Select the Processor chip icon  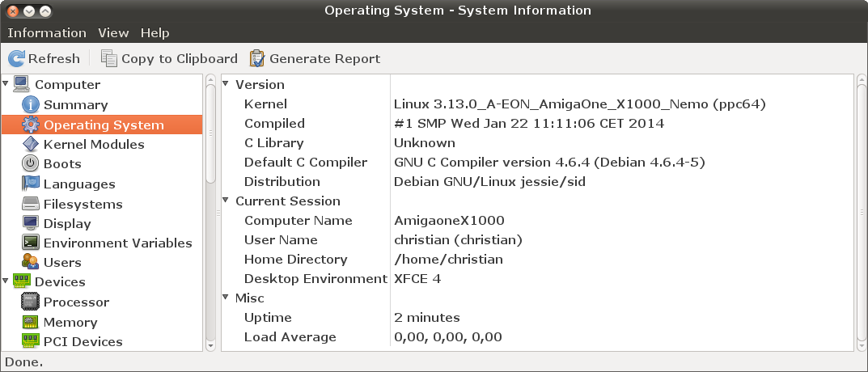click(x=30, y=302)
